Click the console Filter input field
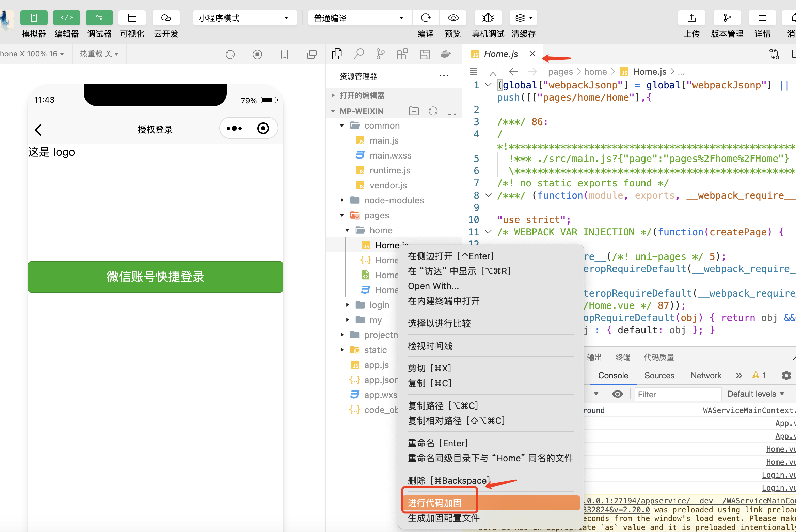 point(678,394)
